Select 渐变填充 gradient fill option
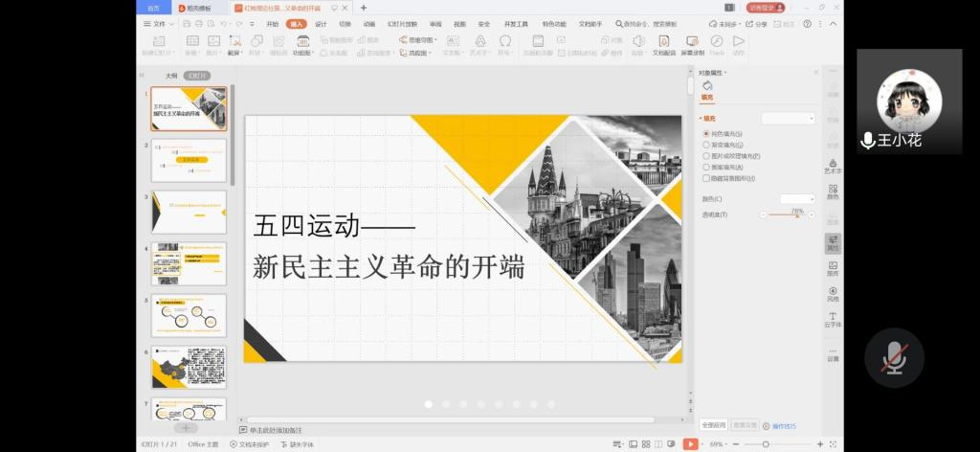This screenshot has width=980, height=452. click(706, 145)
